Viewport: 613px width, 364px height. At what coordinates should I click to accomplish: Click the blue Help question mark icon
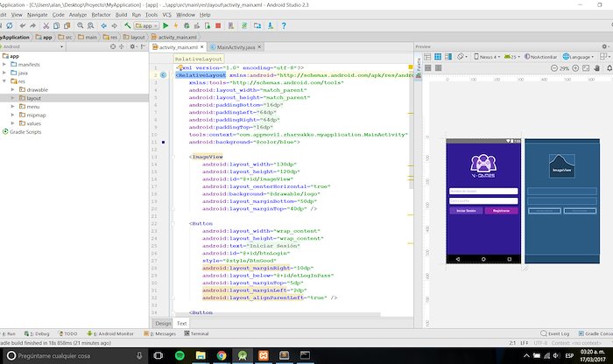284,25
